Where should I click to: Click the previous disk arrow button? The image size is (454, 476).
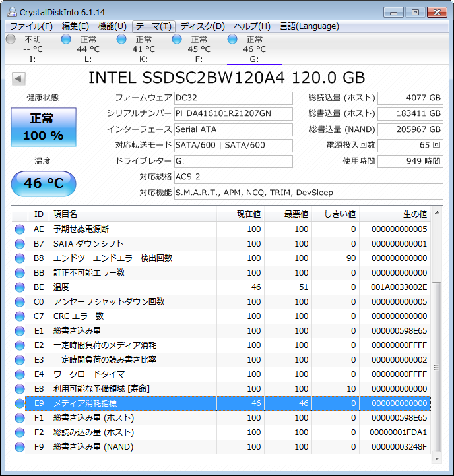pyautogui.click(x=18, y=79)
